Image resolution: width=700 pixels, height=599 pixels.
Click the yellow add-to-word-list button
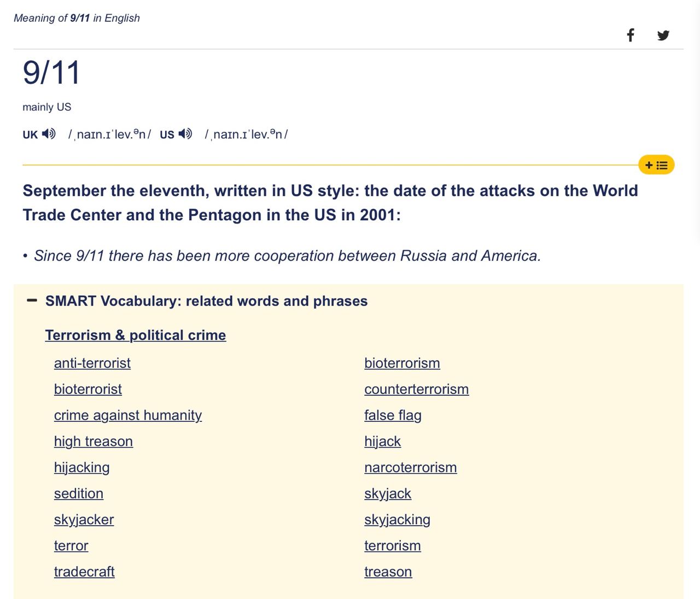656,165
